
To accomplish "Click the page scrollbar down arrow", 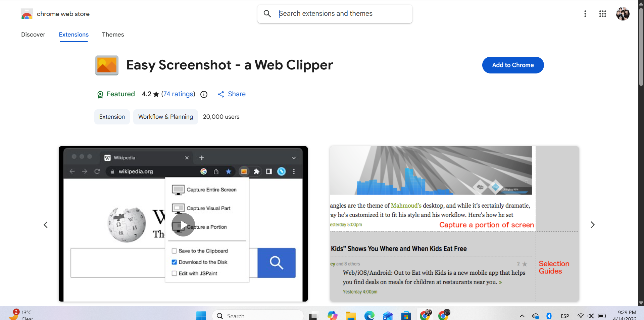I will click(x=641, y=303).
